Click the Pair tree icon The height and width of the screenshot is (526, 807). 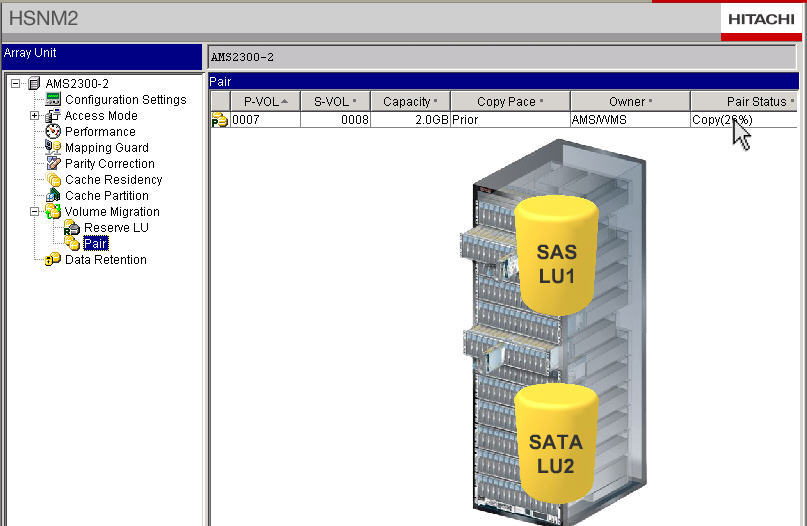point(72,243)
